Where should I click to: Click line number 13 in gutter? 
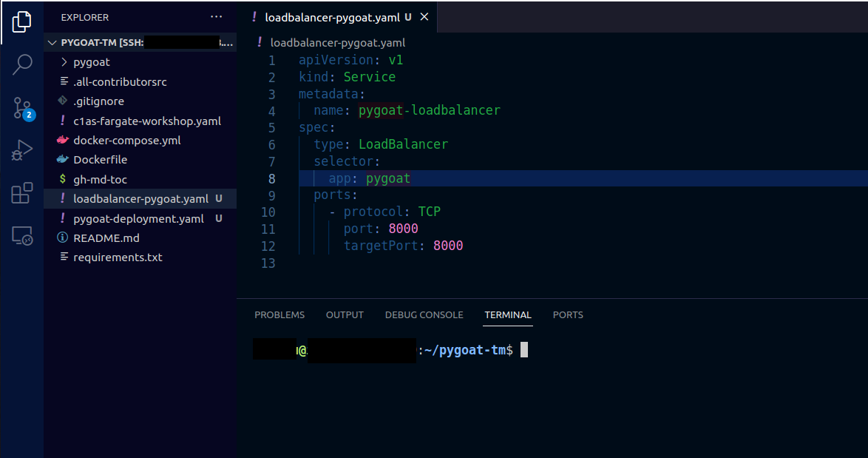click(x=268, y=263)
